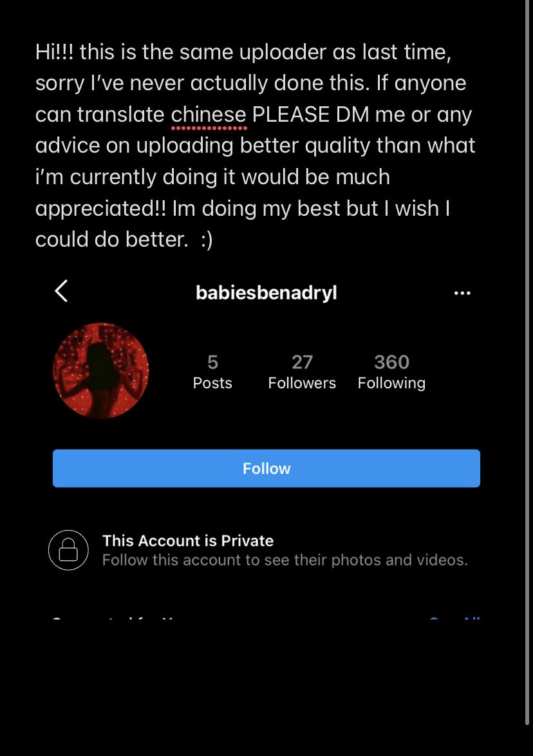The width and height of the screenshot is (533, 756).
Task: Open the 27 Followers list
Action: point(302,372)
